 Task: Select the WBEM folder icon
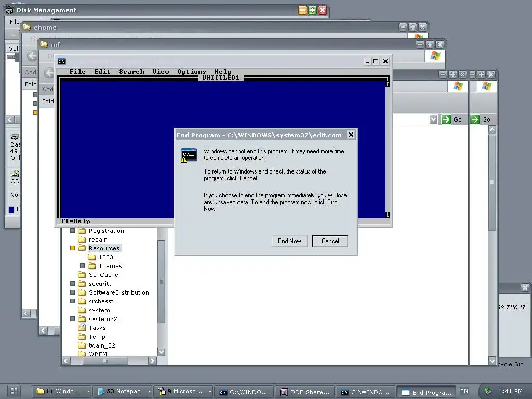82,354
